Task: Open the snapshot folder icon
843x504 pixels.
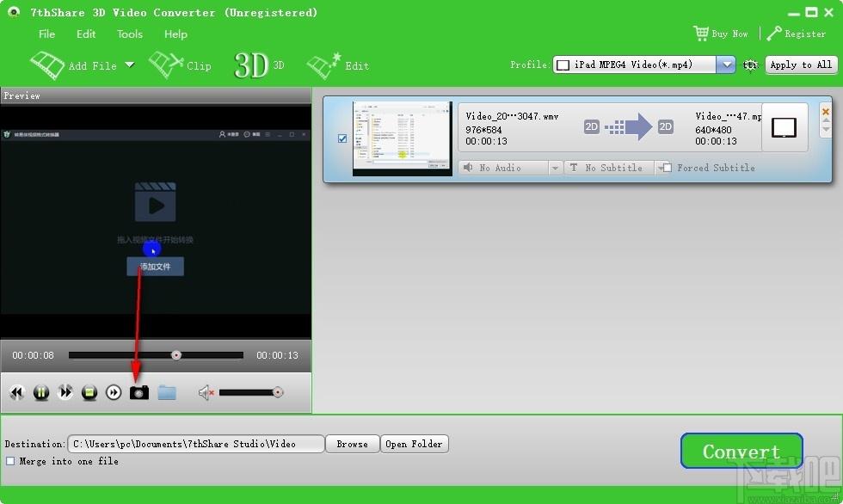Action: click(x=167, y=393)
